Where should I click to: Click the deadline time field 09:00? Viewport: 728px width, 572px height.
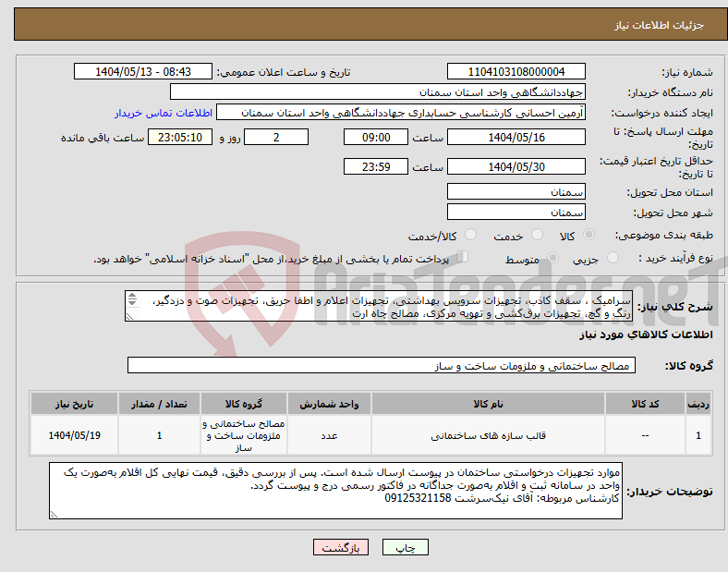tap(376, 138)
